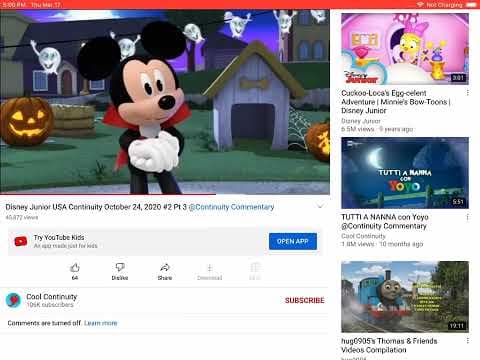Open Cool Continuity channel avatar
480x360 pixels.
pos(14,300)
